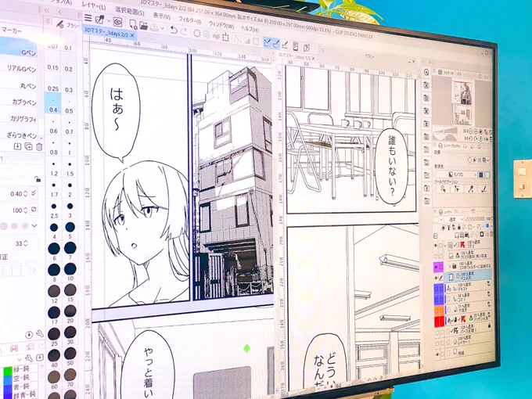Create a new canvas with the New icon

click(133, 24)
